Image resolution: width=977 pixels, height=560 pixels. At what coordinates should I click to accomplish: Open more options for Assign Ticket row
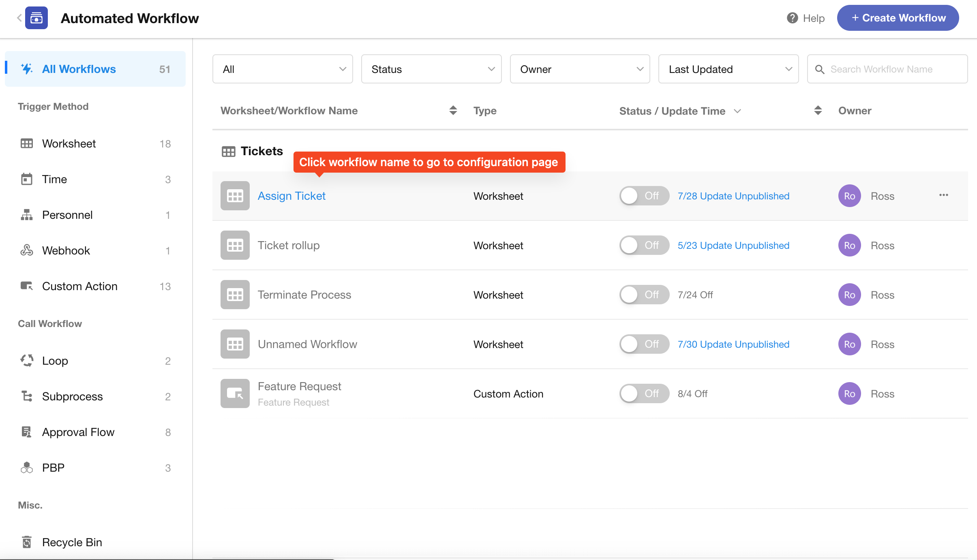coord(943,195)
